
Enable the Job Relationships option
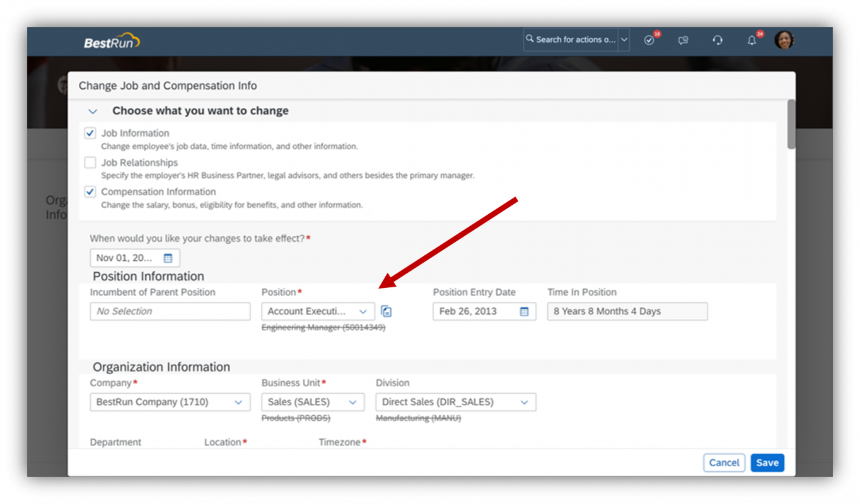[90, 162]
